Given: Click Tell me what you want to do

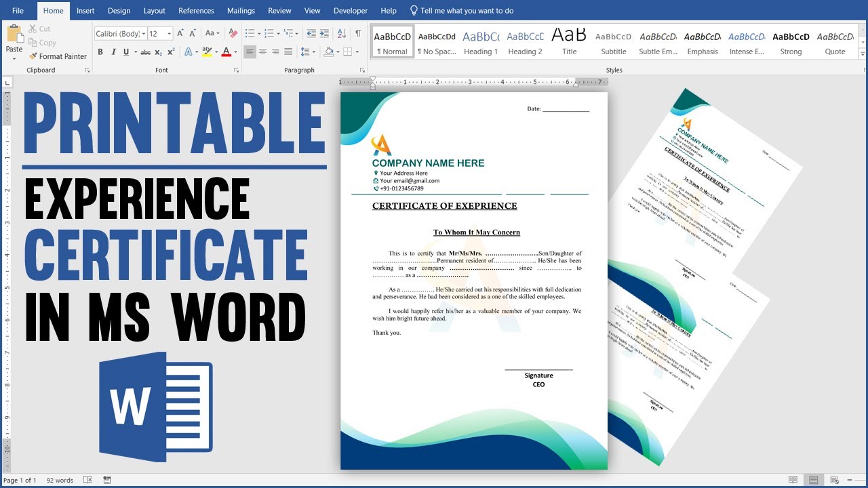Looking at the screenshot, I should point(462,11).
